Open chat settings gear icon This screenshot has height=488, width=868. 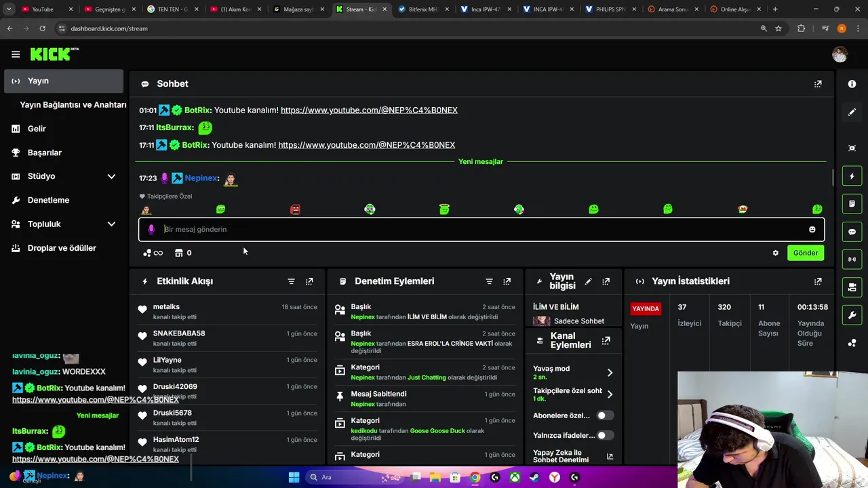775,253
